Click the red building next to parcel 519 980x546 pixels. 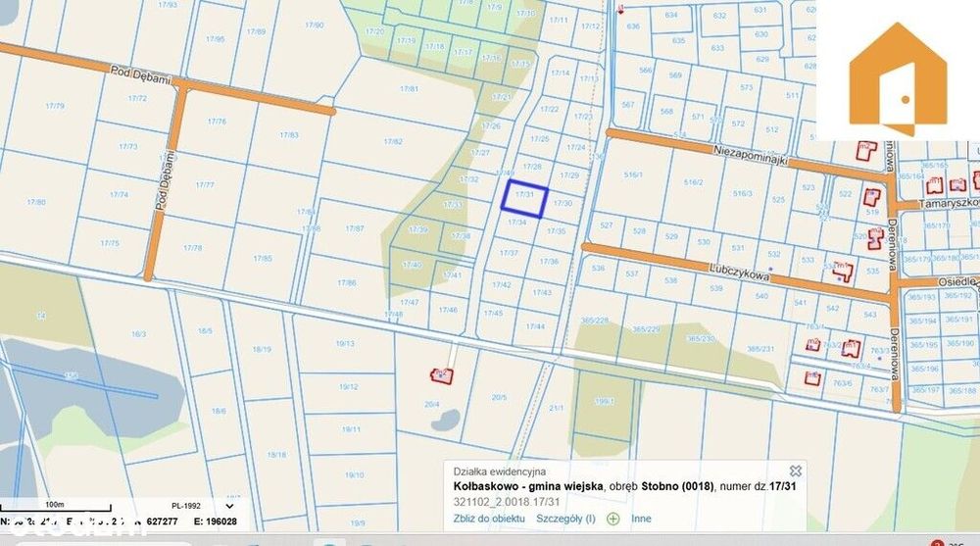(x=872, y=198)
